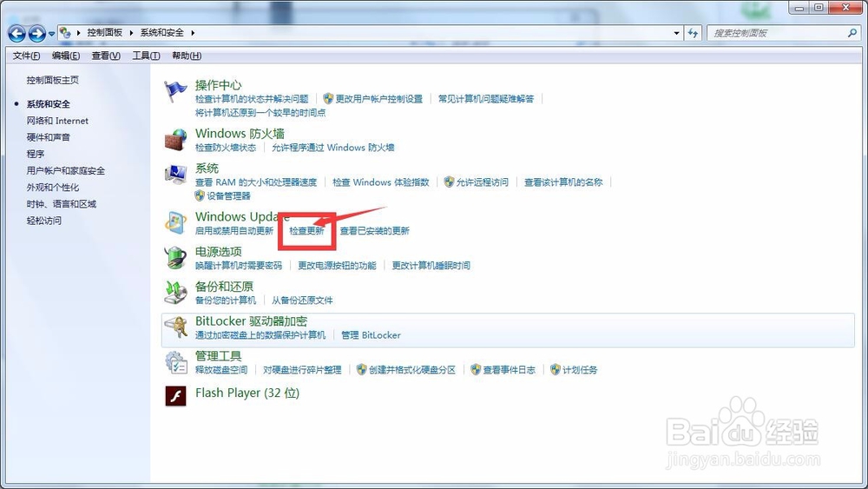
Task: Click the Windows Firewall brick wall icon
Action: click(x=175, y=140)
